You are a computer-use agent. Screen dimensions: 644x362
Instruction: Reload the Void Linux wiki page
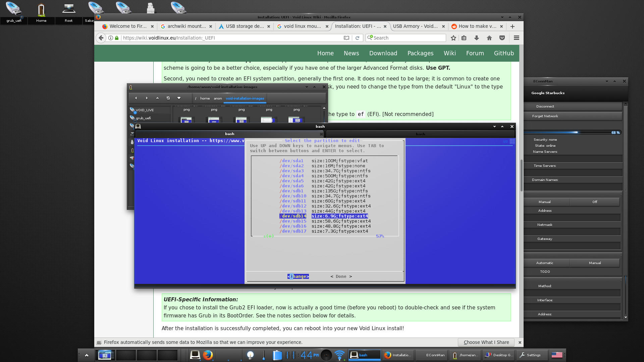click(357, 38)
